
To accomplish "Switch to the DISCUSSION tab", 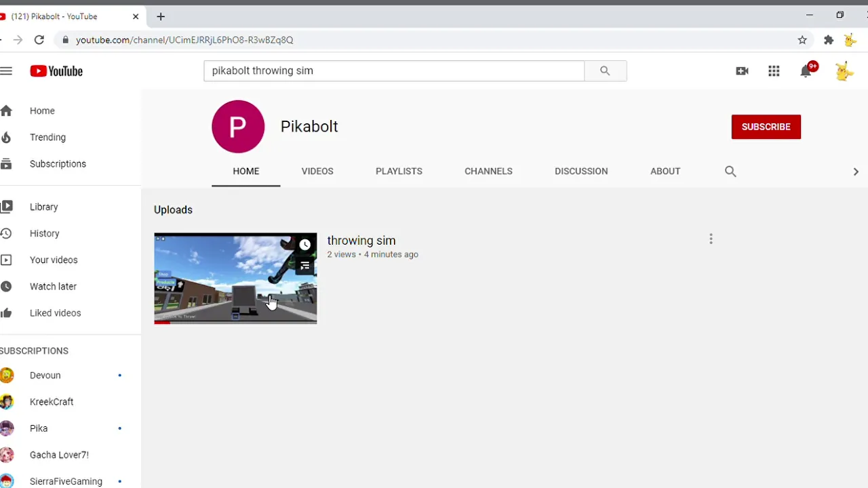I will 581,171.
